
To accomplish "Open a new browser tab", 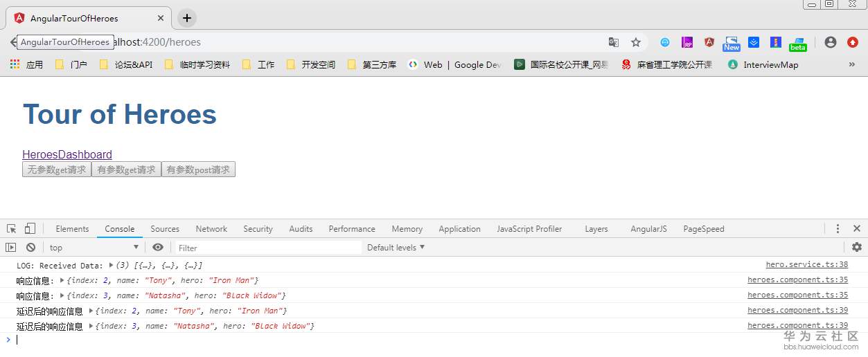I will [187, 18].
